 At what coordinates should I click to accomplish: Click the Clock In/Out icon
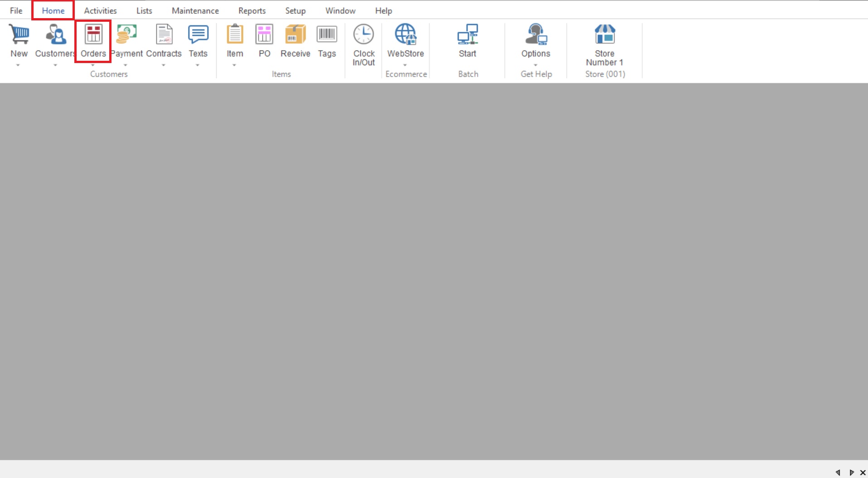(x=364, y=34)
